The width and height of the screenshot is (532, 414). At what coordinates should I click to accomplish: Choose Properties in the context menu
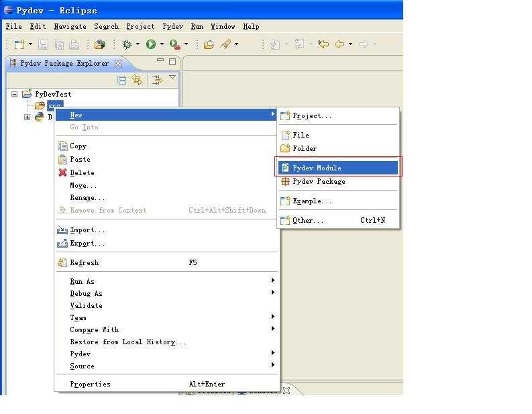pyautogui.click(x=166, y=384)
